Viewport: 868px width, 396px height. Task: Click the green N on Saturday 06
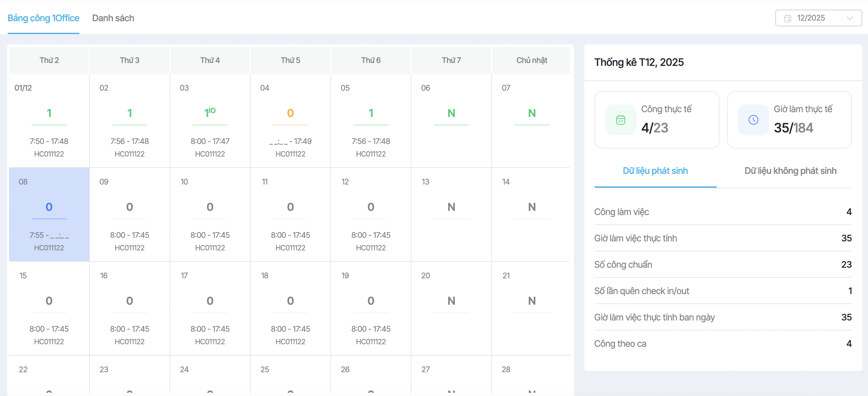tap(451, 113)
